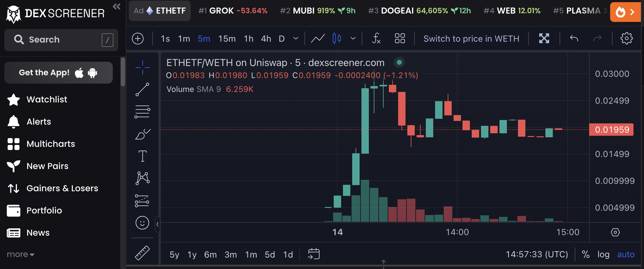The height and width of the screenshot is (269, 644).
Task: Open Gainers & Losers arrows icon
Action: point(14,188)
